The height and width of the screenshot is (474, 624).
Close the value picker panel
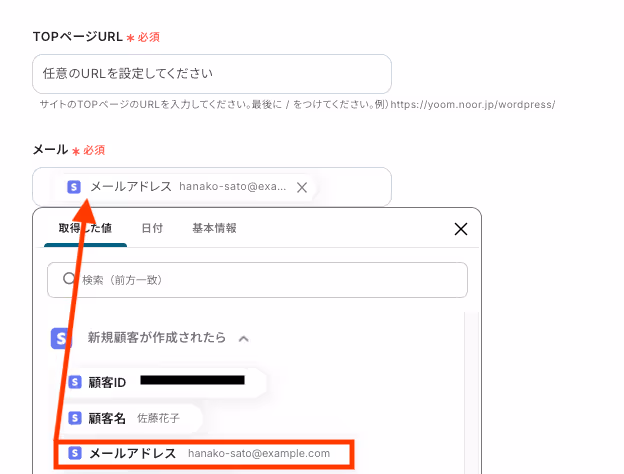point(461,229)
